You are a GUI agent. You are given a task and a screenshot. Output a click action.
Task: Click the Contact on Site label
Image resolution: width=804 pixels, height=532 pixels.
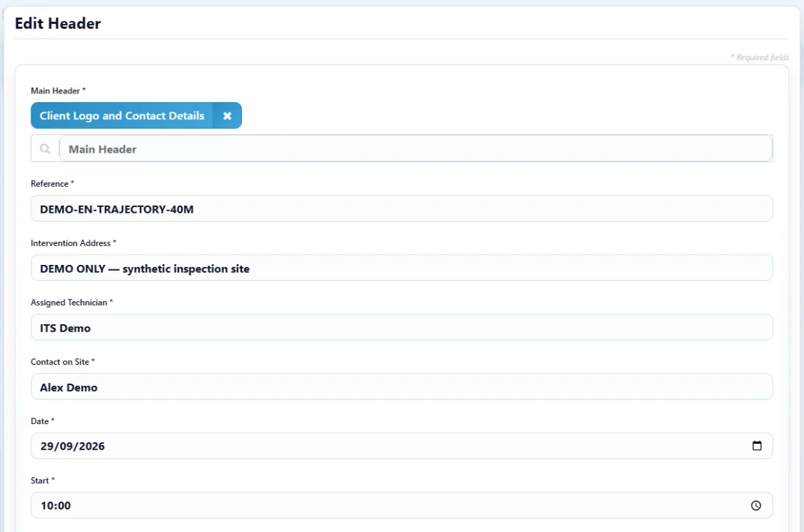point(62,362)
